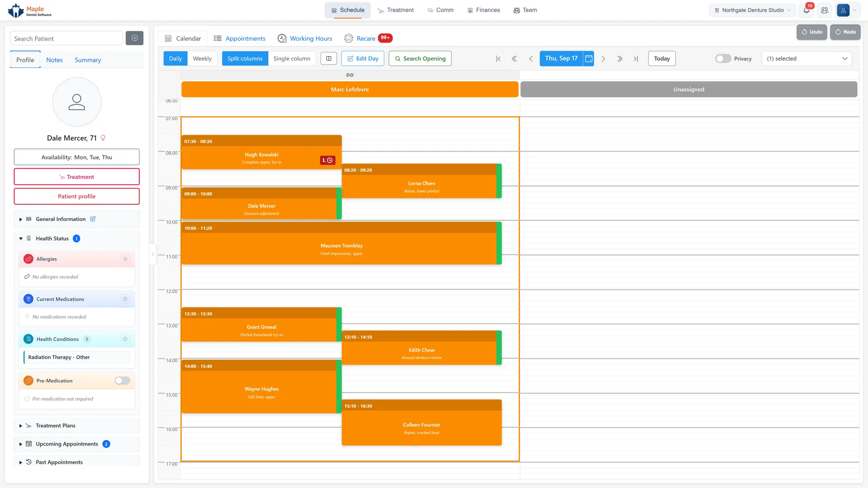The height and width of the screenshot is (488, 868).
Task: Edit General Information pencil icon
Action: (x=93, y=219)
